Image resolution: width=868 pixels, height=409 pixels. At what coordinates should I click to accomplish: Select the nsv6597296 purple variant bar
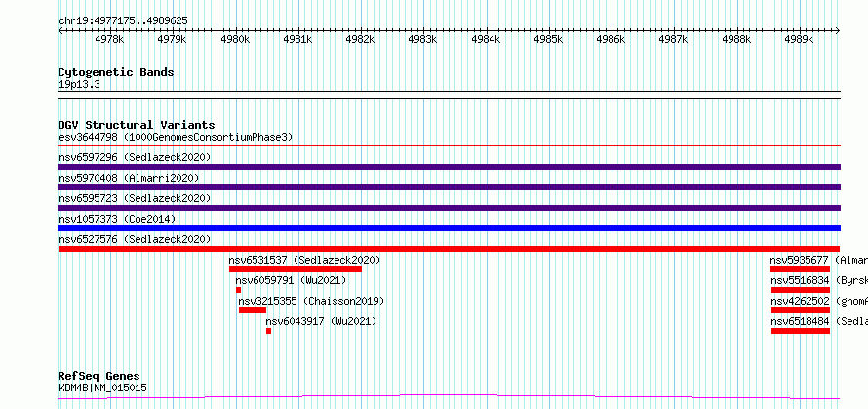pyautogui.click(x=449, y=167)
